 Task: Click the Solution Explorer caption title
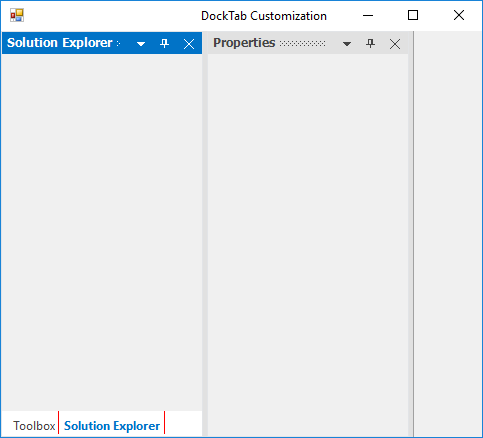coord(60,43)
